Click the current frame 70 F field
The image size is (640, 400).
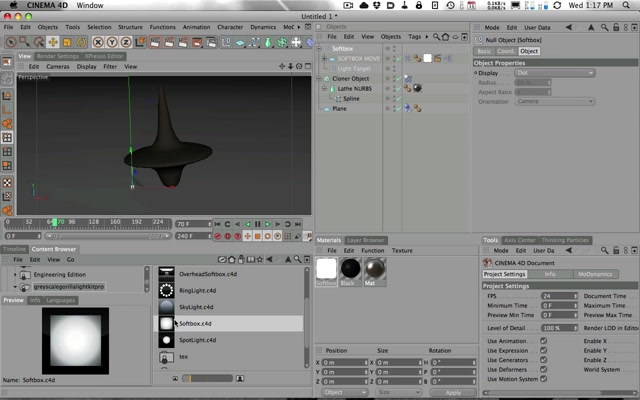pos(193,224)
